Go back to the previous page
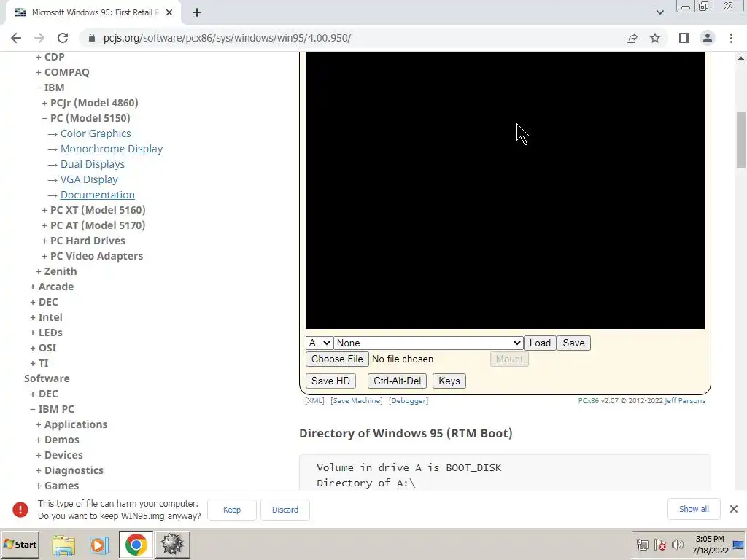The width and height of the screenshot is (747, 560). coord(16,38)
